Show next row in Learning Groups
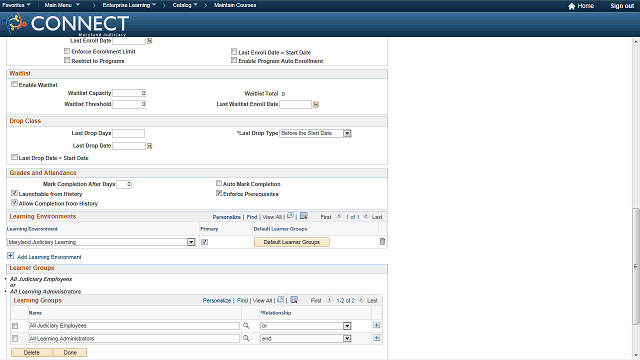640x360 pixels. [x=361, y=300]
